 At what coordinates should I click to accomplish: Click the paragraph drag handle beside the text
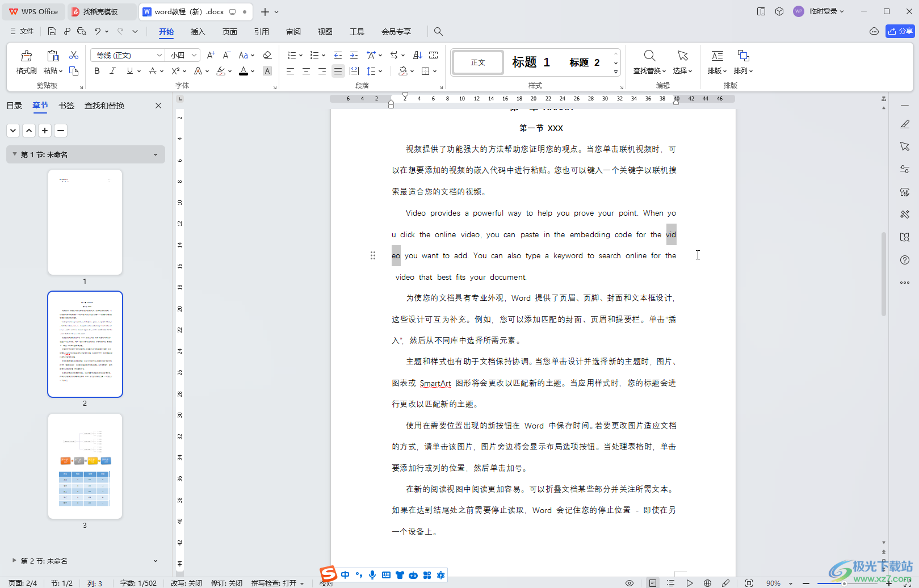click(x=373, y=255)
